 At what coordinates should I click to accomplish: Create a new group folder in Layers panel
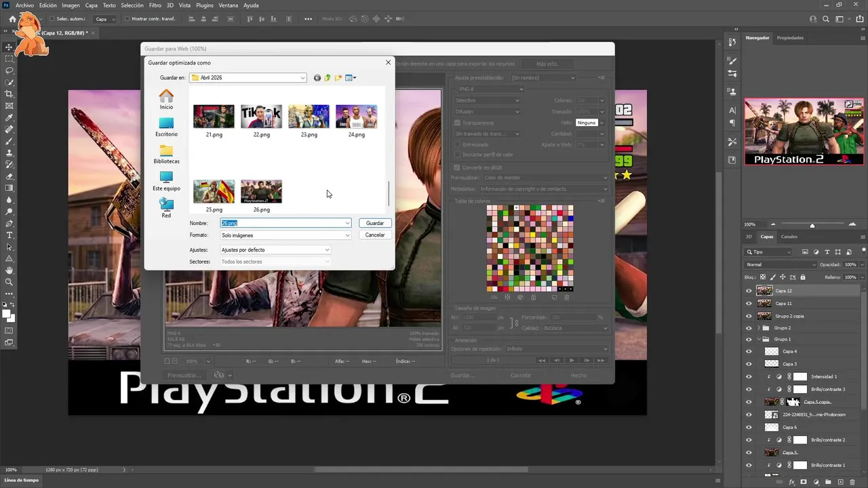pyautogui.click(x=829, y=482)
